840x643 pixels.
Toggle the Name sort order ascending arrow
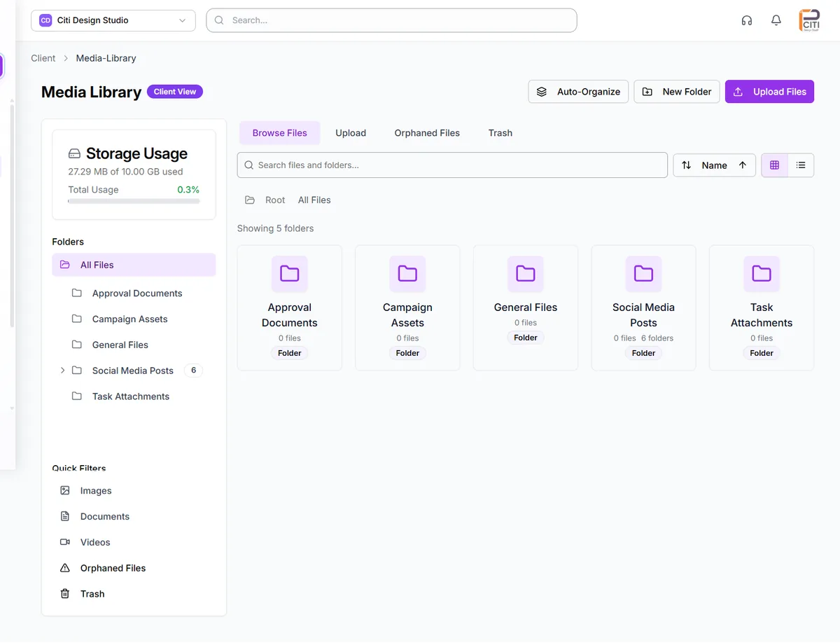[x=742, y=165]
